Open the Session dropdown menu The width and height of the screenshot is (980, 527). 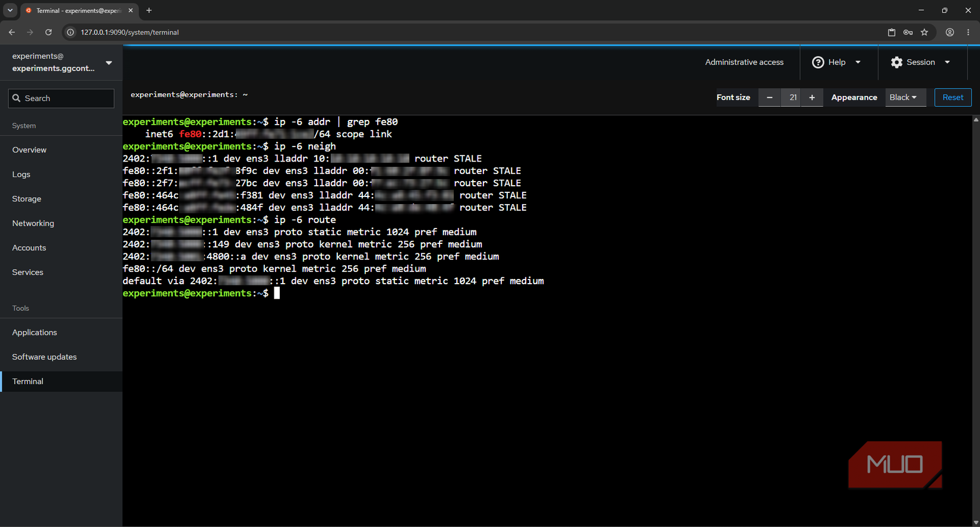coord(921,62)
